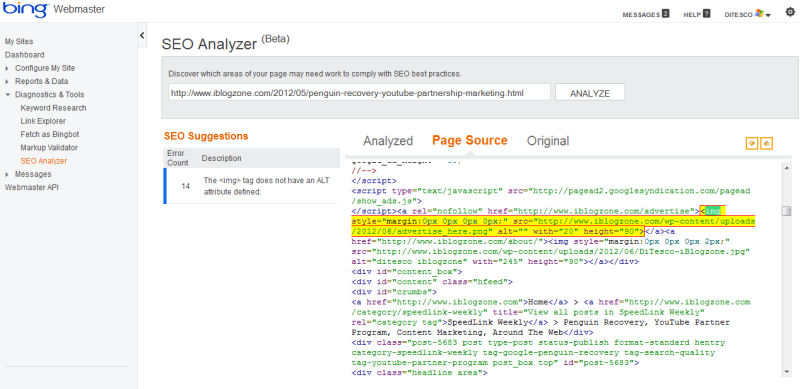Click the page source scrollbar thumb

787,211
